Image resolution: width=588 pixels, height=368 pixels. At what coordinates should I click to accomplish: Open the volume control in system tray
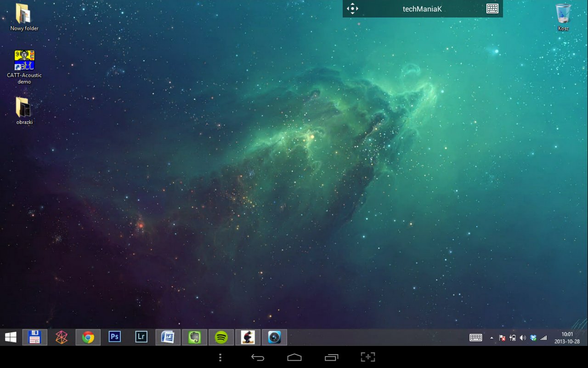(523, 338)
